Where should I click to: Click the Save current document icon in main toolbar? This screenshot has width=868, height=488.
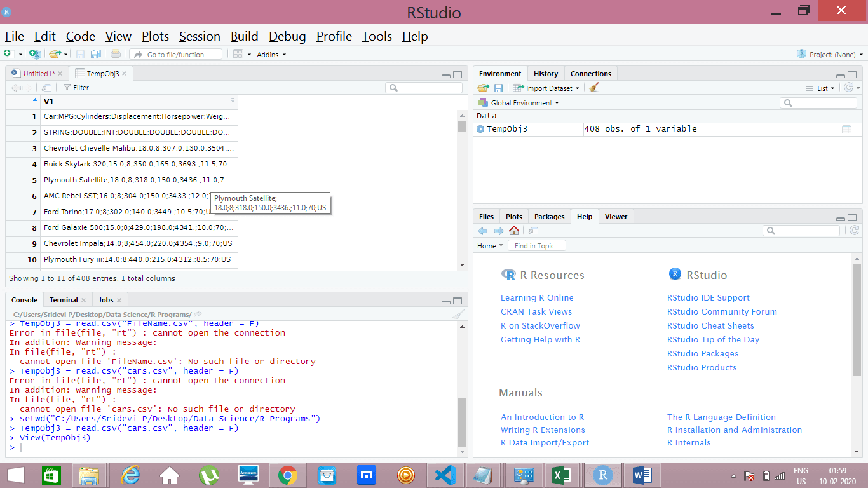[81, 54]
